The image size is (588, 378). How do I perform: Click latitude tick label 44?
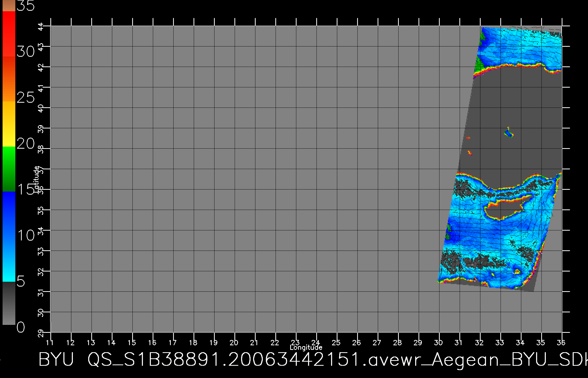point(41,27)
